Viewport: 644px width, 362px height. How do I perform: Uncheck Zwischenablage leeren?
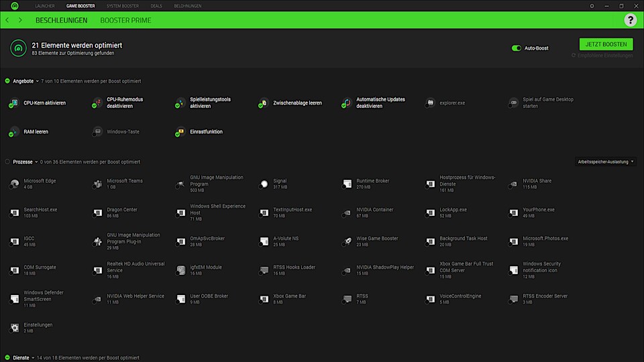click(x=260, y=105)
